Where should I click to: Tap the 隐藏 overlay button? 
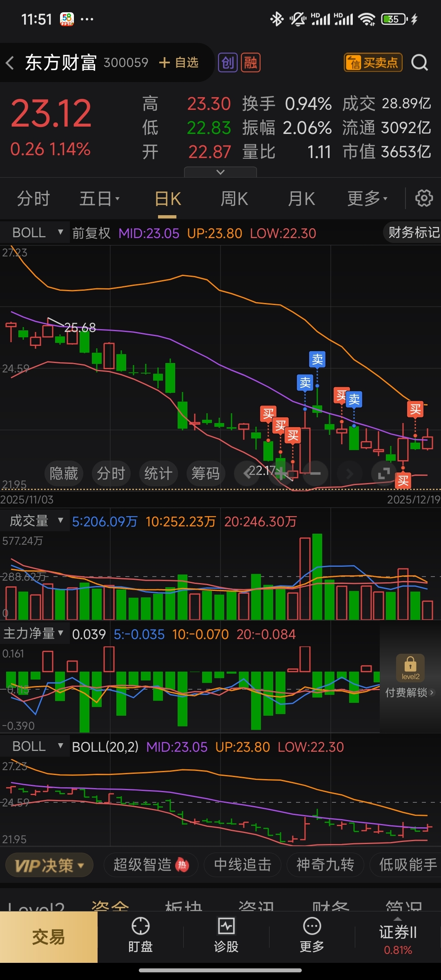64,474
